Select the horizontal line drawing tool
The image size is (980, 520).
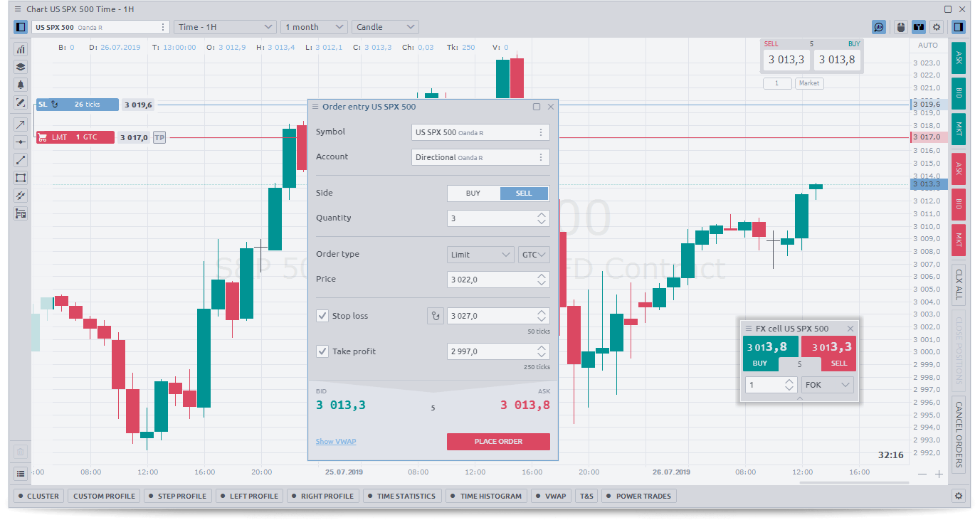coord(21,142)
